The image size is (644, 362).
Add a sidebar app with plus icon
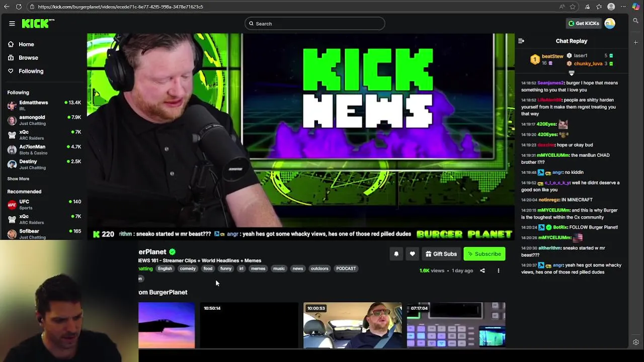click(636, 42)
